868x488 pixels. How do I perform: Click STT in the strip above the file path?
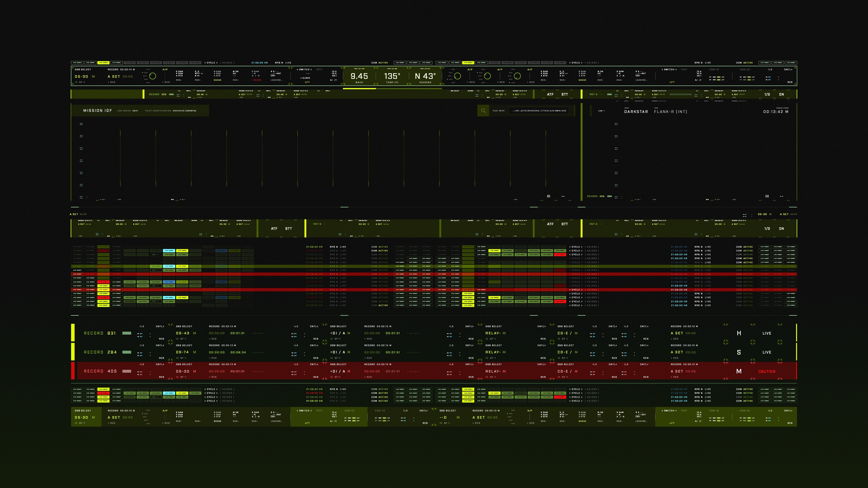(565, 94)
